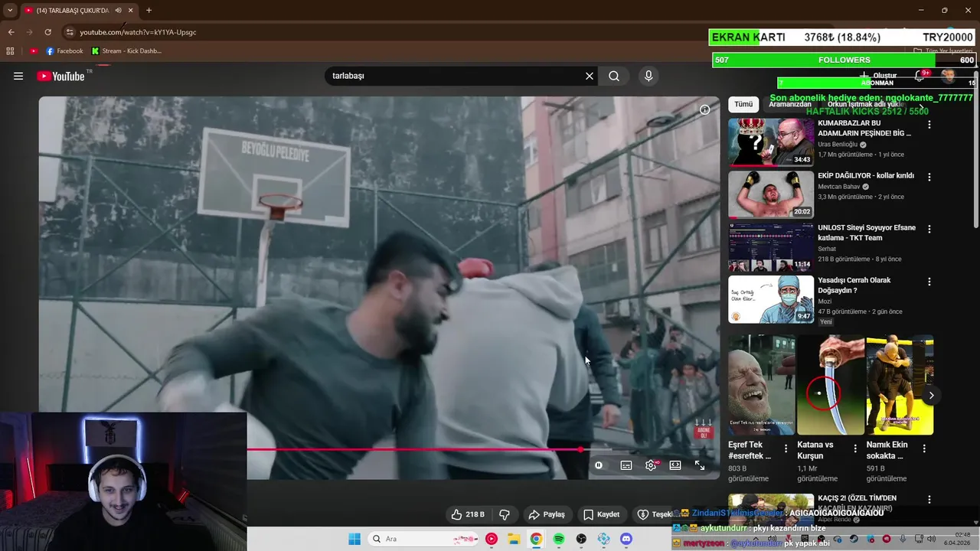Click the taskbar 'Ara' search box
Viewport: 980px width, 551px height.
tap(423, 539)
